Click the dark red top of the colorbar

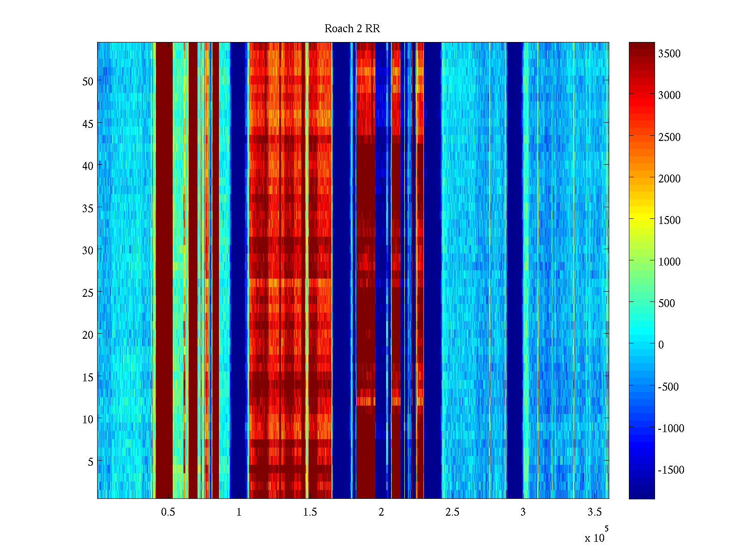tap(641, 47)
